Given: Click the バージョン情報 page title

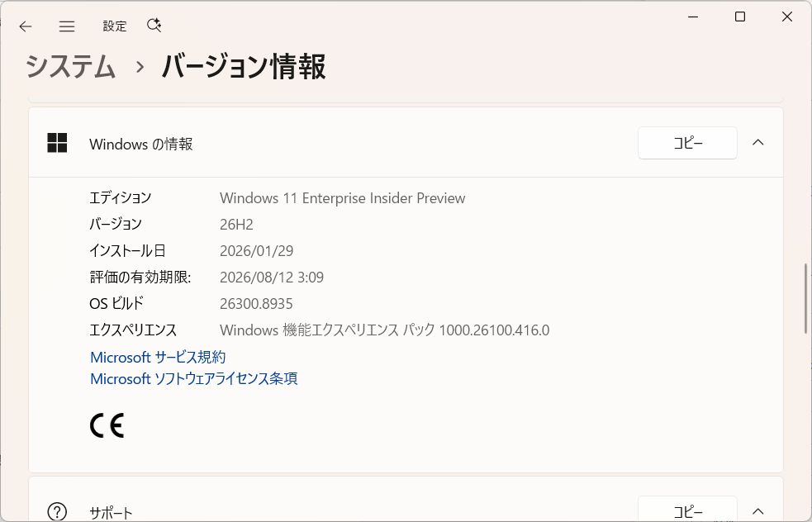Looking at the screenshot, I should point(244,67).
